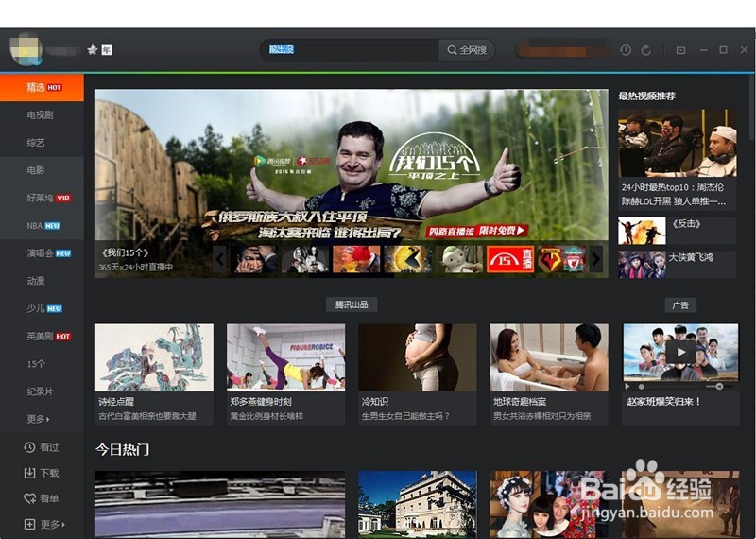
Task: Click the refresh icon in title bar
Action: pyautogui.click(x=646, y=50)
